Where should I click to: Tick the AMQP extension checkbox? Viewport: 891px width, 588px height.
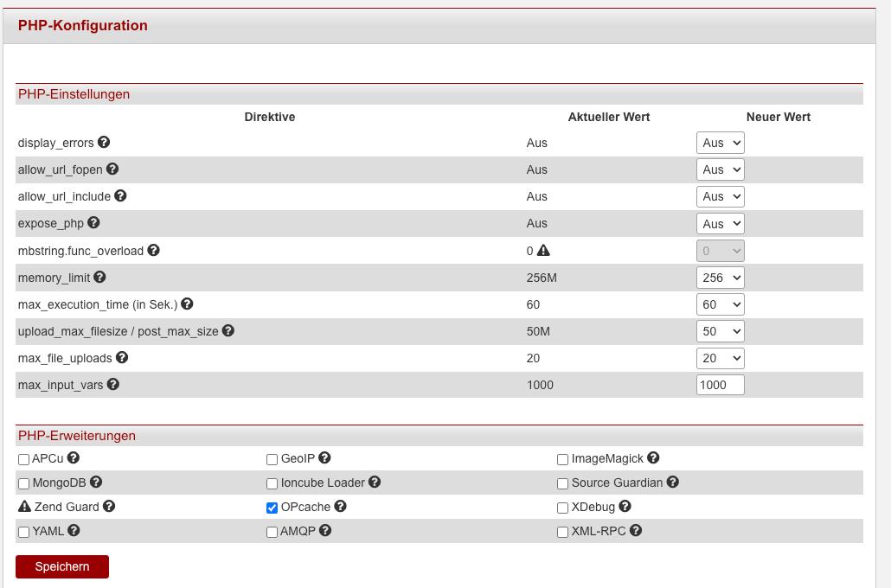272,532
